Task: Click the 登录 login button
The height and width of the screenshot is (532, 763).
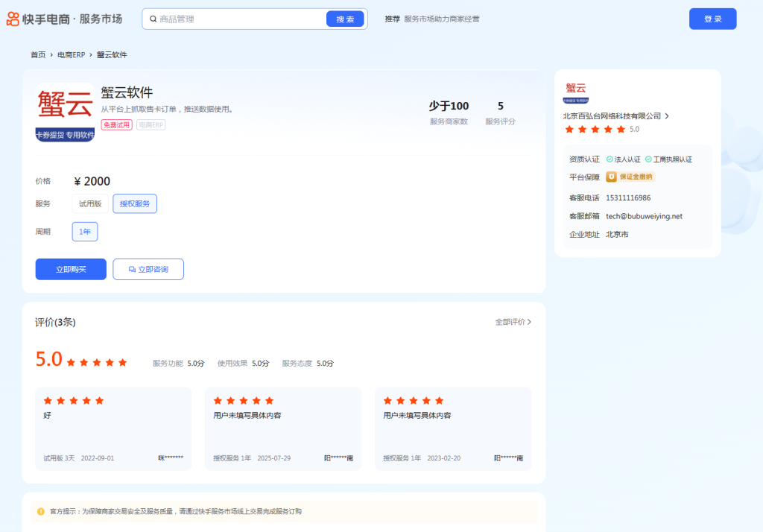Action: [712, 19]
